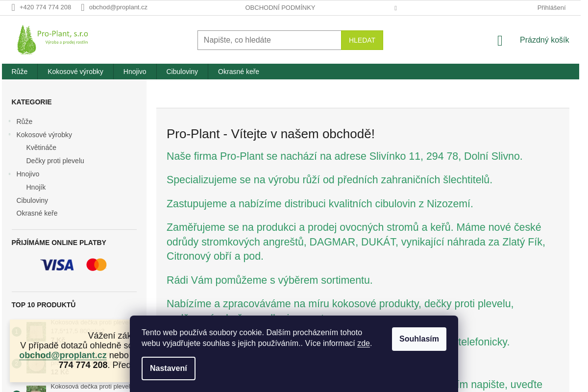Open Obchodní podmínky page
Viewport: 588px width, 392px height.
(280, 8)
